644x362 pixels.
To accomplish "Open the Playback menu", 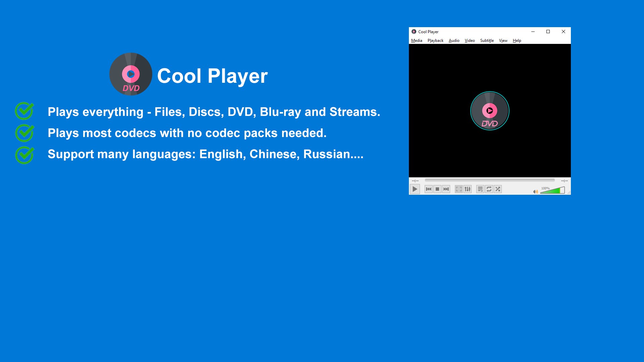I will click(x=435, y=41).
